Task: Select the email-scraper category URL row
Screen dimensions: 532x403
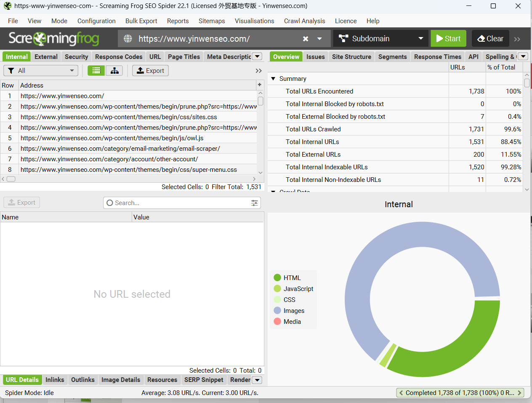Action: (128, 149)
